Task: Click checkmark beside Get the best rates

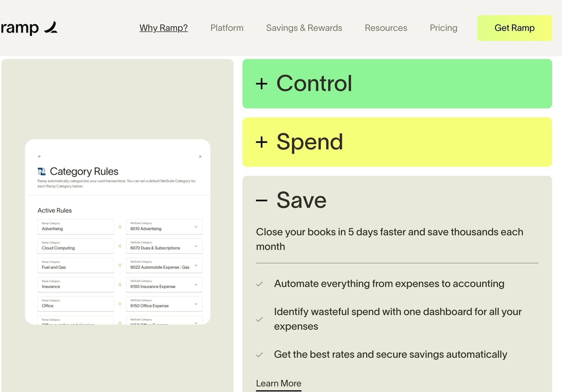Action: [x=259, y=355]
